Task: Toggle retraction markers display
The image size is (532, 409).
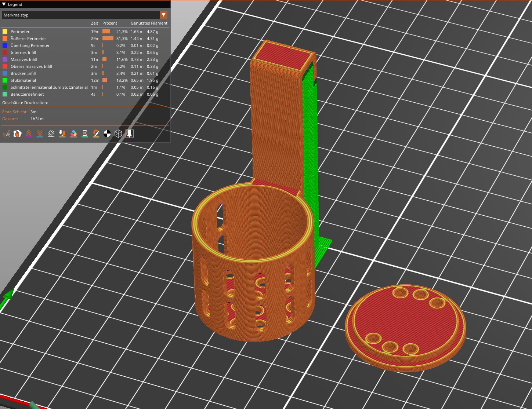Action: [28, 134]
